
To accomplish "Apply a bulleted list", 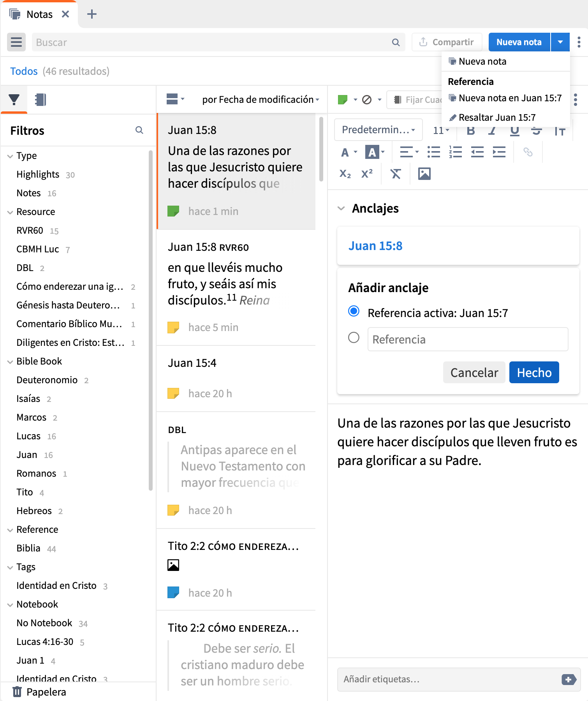I will [x=433, y=152].
